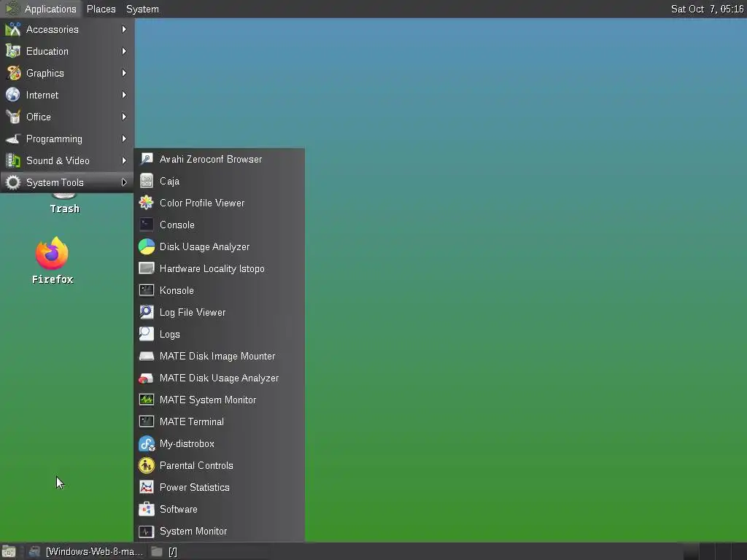Click 'Color Profile Viewer' label
This screenshot has height=560, width=747.
coord(202,203)
